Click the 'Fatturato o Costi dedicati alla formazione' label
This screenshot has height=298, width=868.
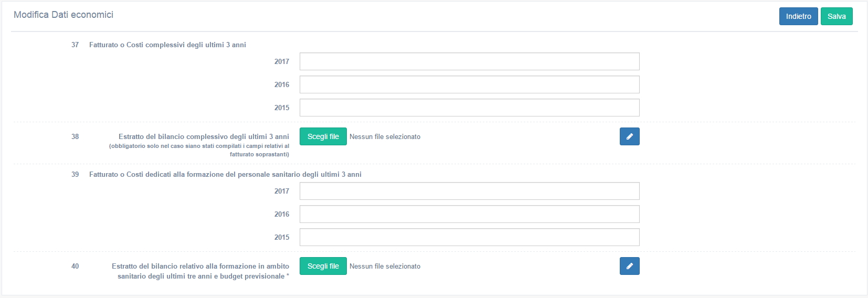pyautogui.click(x=225, y=174)
